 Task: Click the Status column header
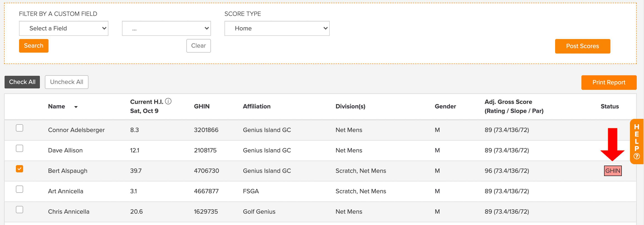(x=610, y=107)
